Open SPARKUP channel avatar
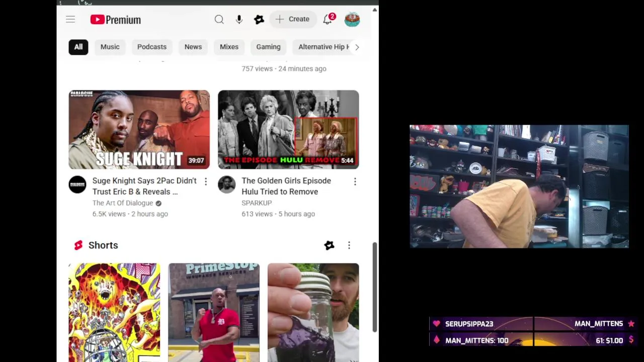 click(x=226, y=185)
